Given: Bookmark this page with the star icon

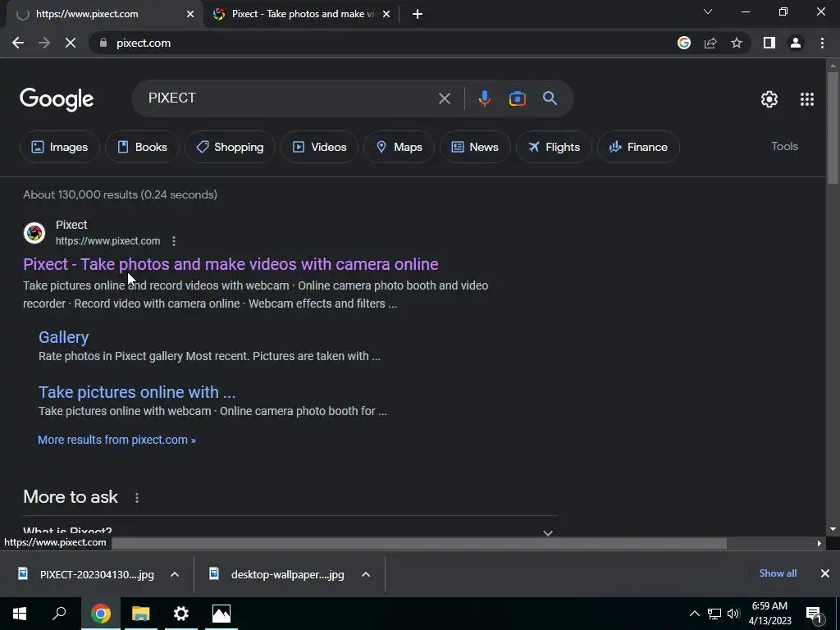Looking at the screenshot, I should (x=737, y=43).
